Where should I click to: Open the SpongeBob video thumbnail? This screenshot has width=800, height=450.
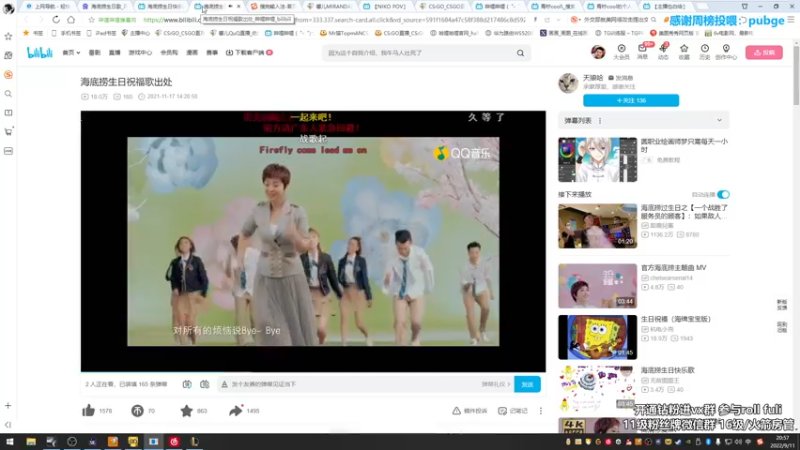597,337
